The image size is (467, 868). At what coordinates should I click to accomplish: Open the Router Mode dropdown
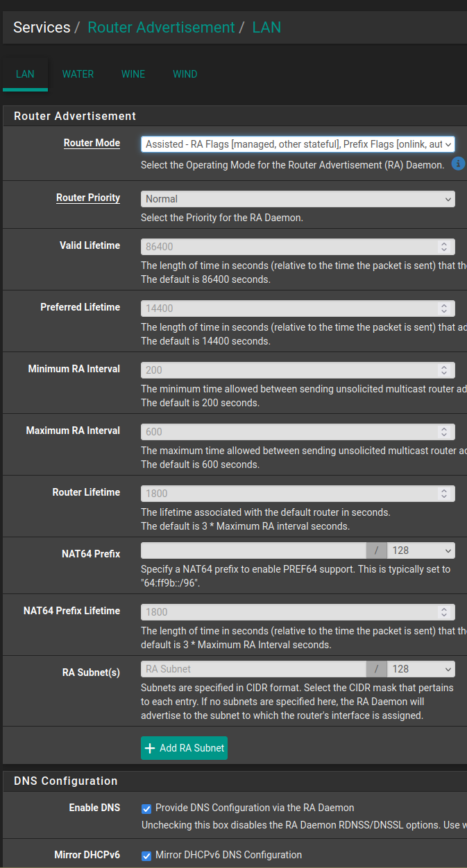click(298, 144)
